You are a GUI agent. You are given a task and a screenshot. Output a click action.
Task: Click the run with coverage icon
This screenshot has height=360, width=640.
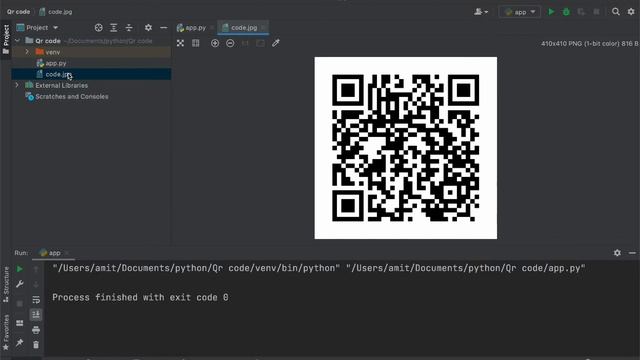tap(581, 12)
